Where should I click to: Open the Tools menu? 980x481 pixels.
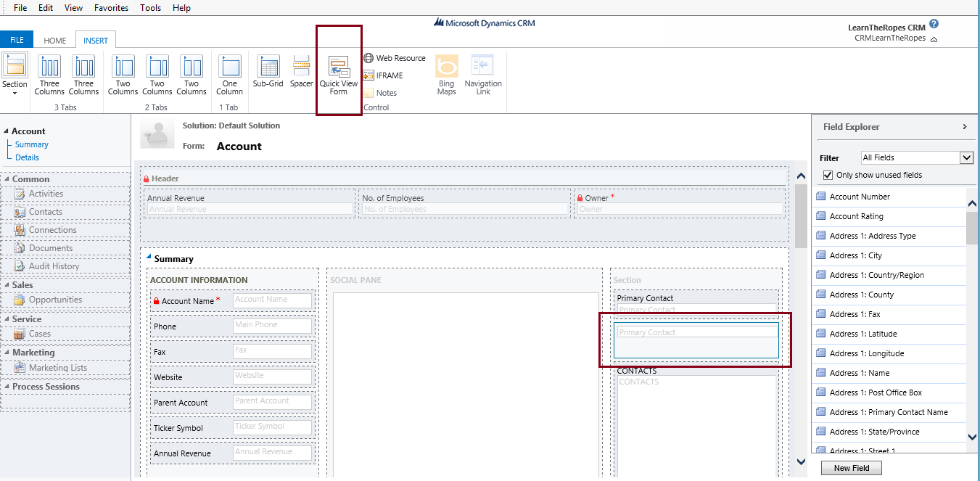coord(150,7)
